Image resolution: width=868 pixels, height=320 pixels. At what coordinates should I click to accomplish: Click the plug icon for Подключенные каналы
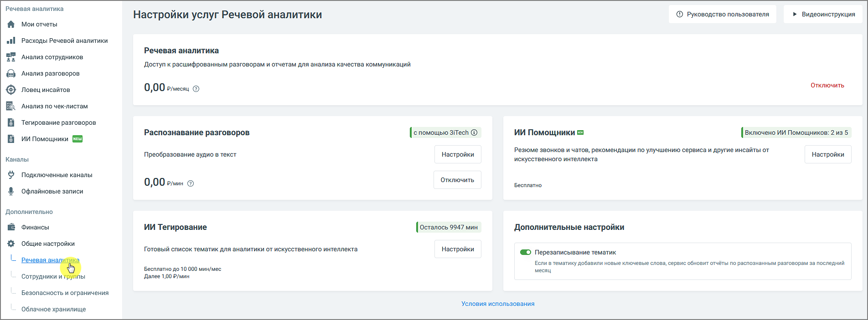click(x=11, y=175)
